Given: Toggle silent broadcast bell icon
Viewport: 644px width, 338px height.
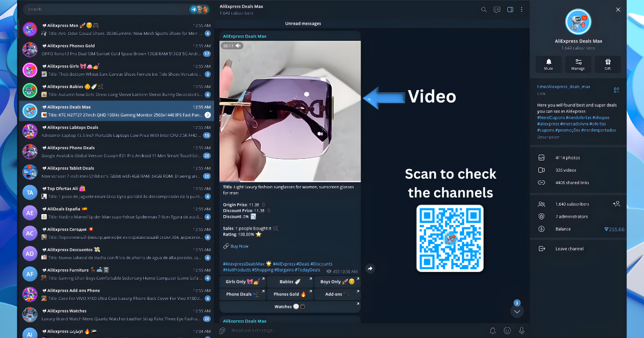Looking at the screenshot, I should coord(493,330).
